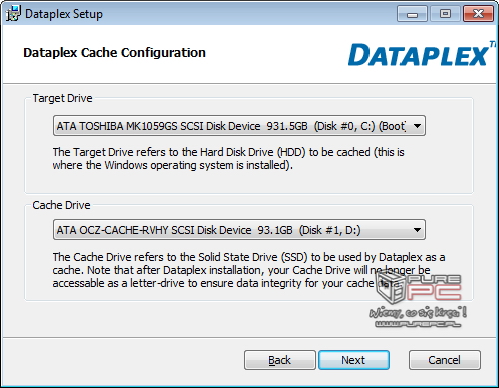Click the Cache Drive description about the SSD
Viewport: 499px width, 388px height.
click(249, 270)
